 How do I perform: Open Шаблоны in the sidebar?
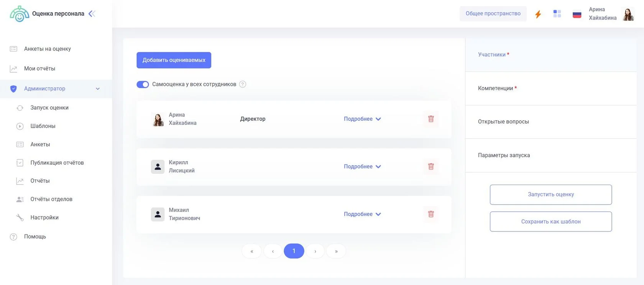pyautogui.click(x=43, y=126)
